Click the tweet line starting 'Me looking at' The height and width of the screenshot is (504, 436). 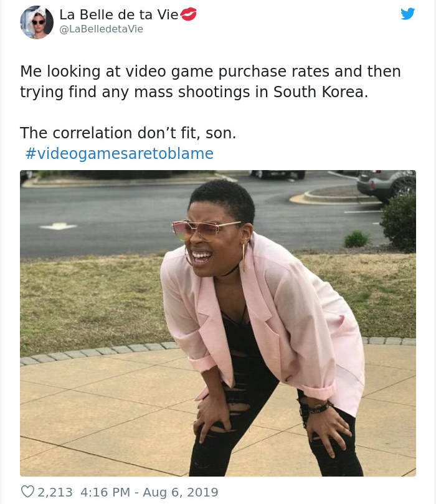pyautogui.click(x=211, y=72)
